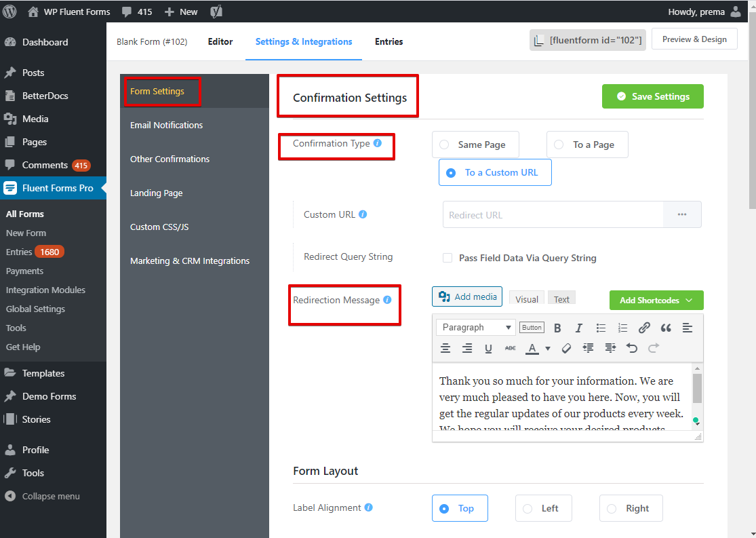The width and height of the screenshot is (756, 538).
Task: Expand the Add Shortcodes dropdown
Action: [656, 300]
